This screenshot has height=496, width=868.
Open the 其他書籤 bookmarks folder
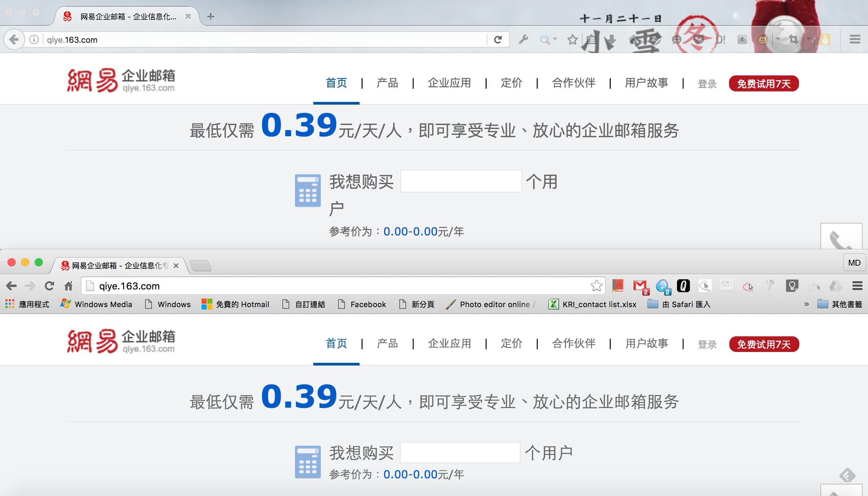(840, 304)
